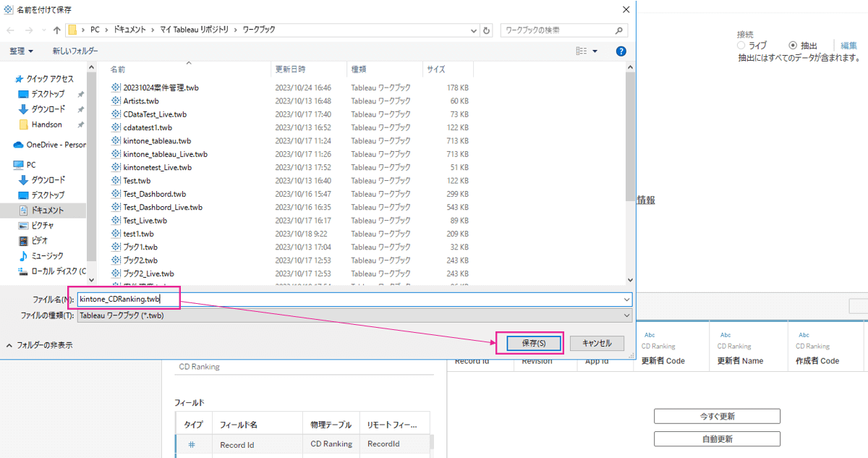Select kintonetest_Live.twb file icon
The image size is (868, 458).
116,167
